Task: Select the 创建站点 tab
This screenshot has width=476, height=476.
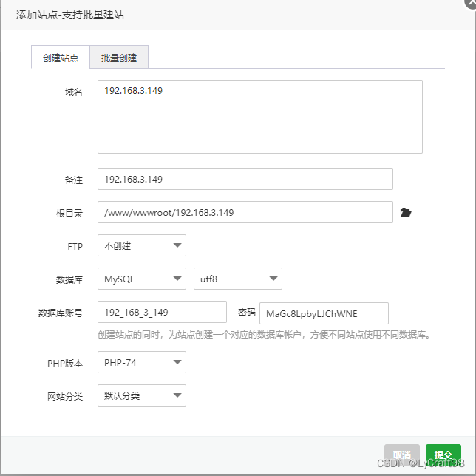Action: click(x=61, y=58)
